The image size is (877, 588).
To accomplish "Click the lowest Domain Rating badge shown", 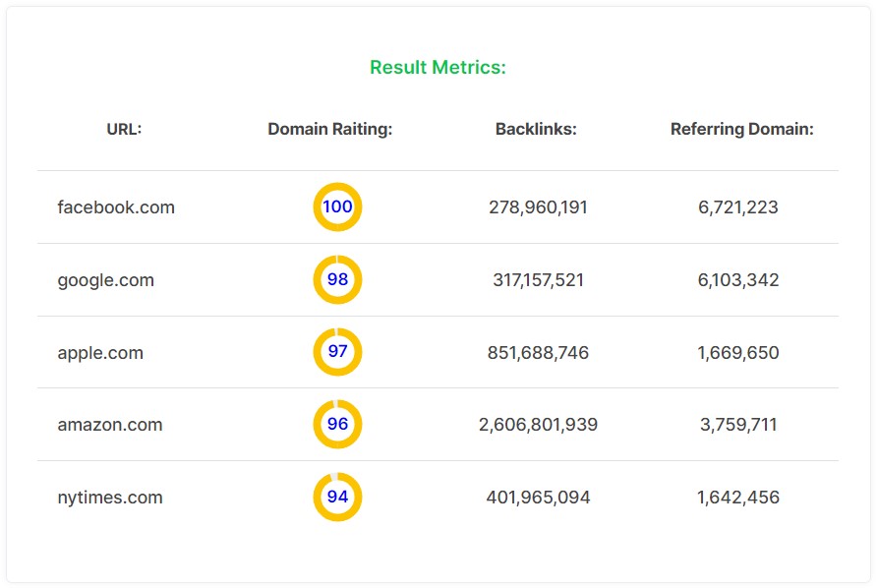I will (338, 498).
